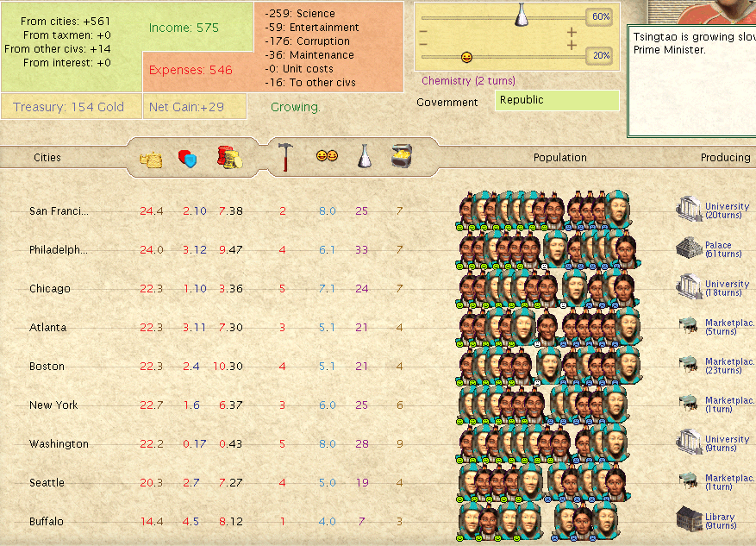Click Buffalo's Library building icon
The height and width of the screenshot is (546, 756).
coord(689,519)
